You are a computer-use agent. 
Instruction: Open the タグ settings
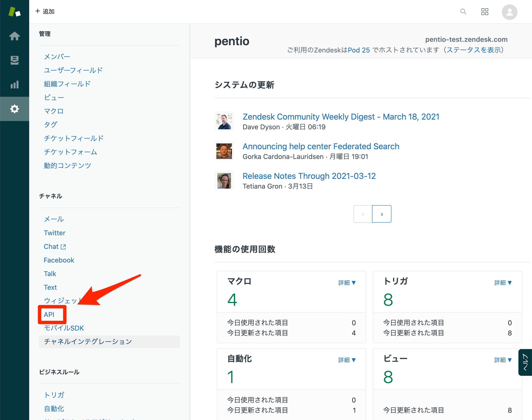[50, 125]
